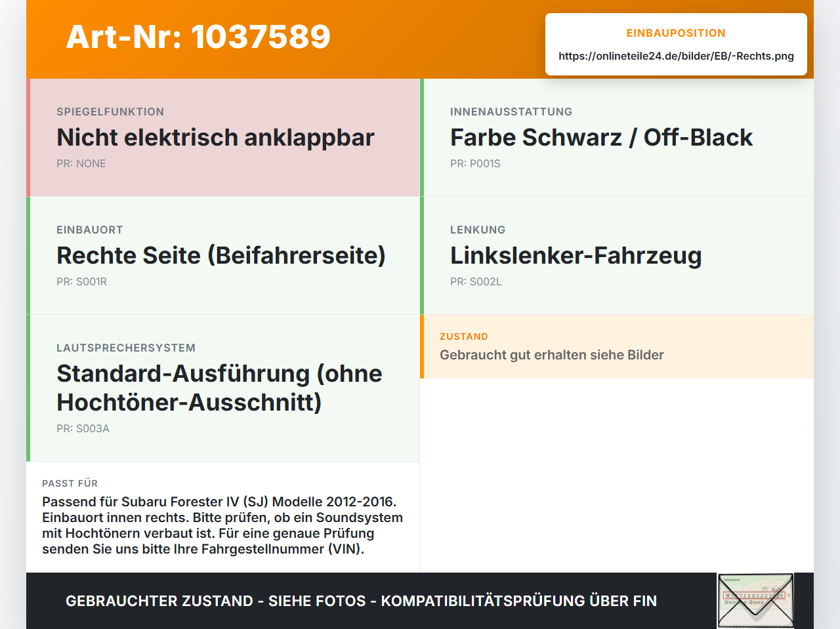Click the "PR: NONE" code
The height and width of the screenshot is (629, 840).
81,163
